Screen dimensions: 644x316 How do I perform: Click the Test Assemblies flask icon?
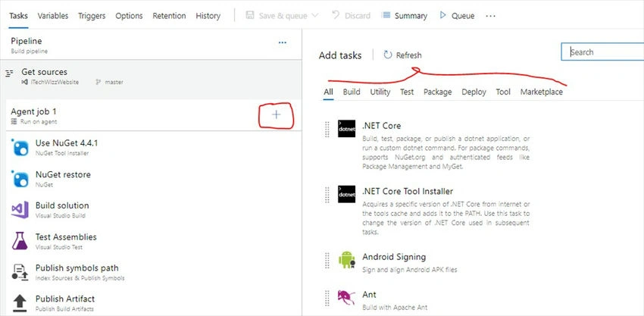20,241
